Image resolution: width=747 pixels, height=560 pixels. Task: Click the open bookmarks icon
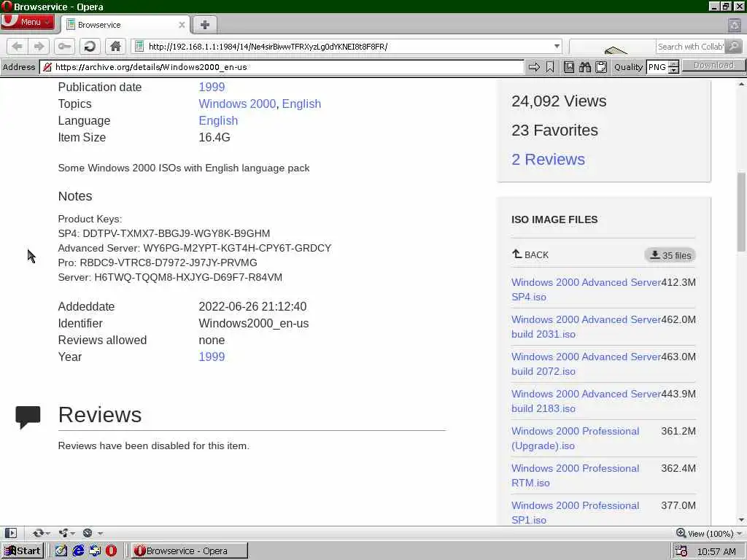[569, 67]
